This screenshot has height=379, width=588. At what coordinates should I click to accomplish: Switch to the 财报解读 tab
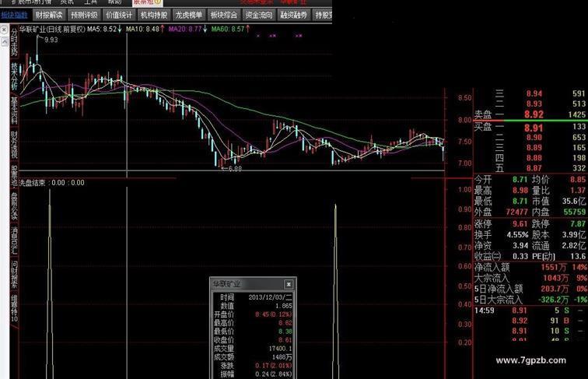coord(49,15)
